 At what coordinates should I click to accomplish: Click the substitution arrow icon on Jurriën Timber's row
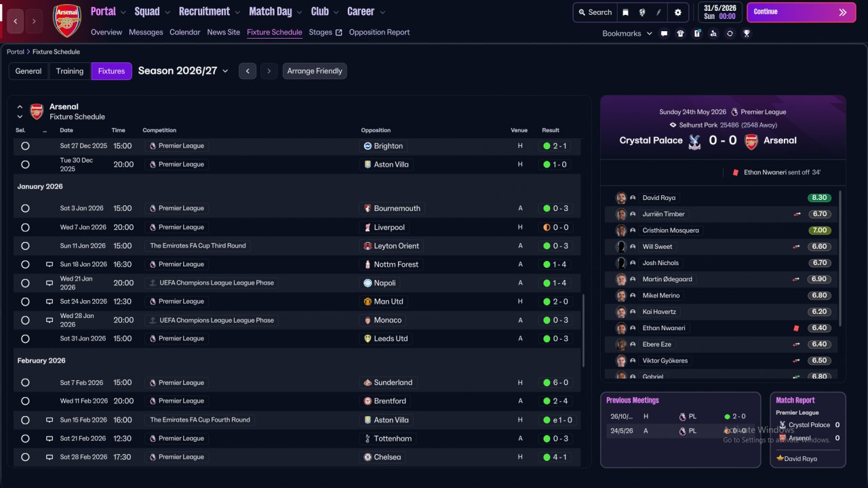pyautogui.click(x=797, y=214)
